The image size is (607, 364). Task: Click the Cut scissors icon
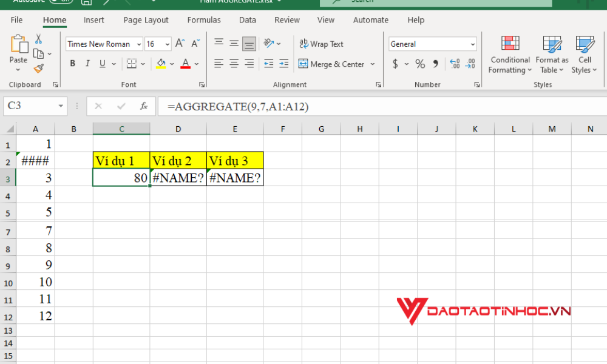(x=37, y=38)
